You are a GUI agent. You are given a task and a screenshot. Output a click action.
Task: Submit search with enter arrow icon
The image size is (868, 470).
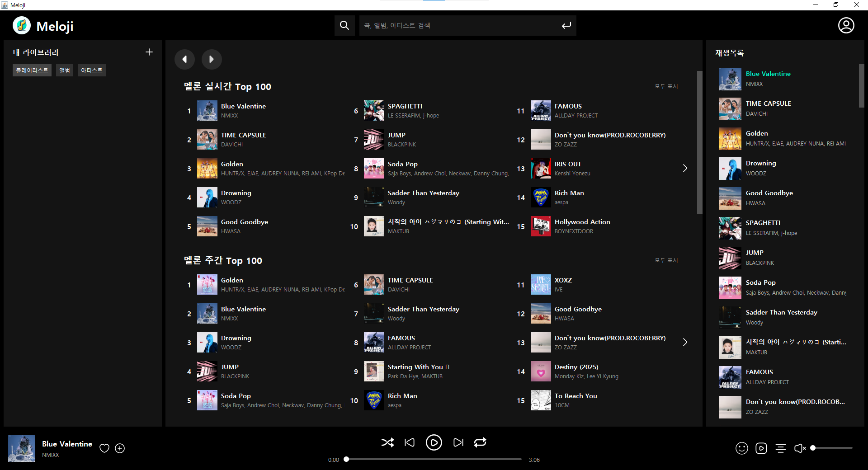(566, 26)
